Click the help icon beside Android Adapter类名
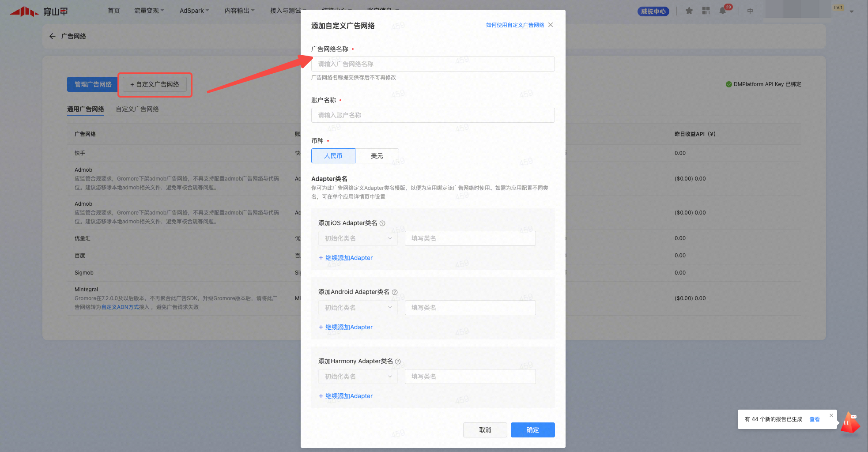 [x=395, y=292]
